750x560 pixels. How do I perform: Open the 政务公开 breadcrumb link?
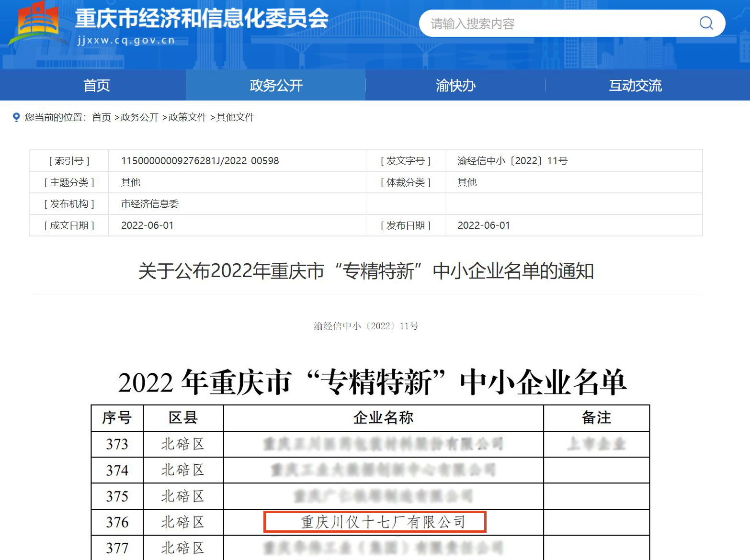[140, 117]
